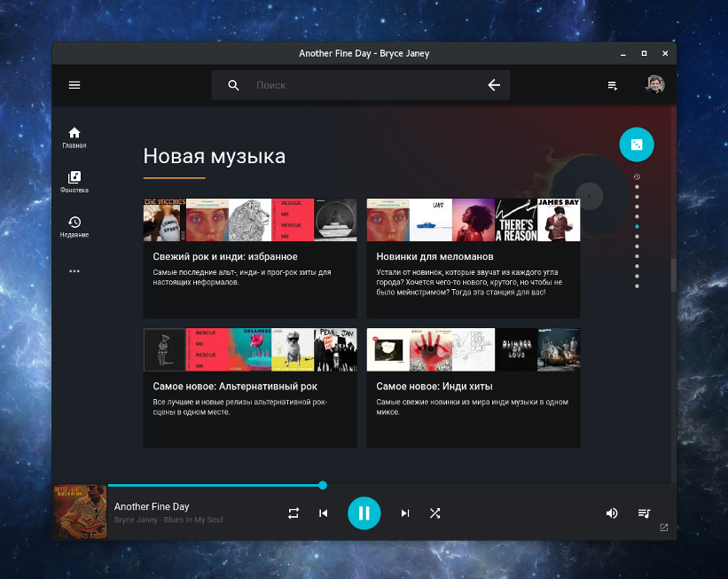Select the first page dot under the history icon
728x579 pixels.
click(x=637, y=187)
